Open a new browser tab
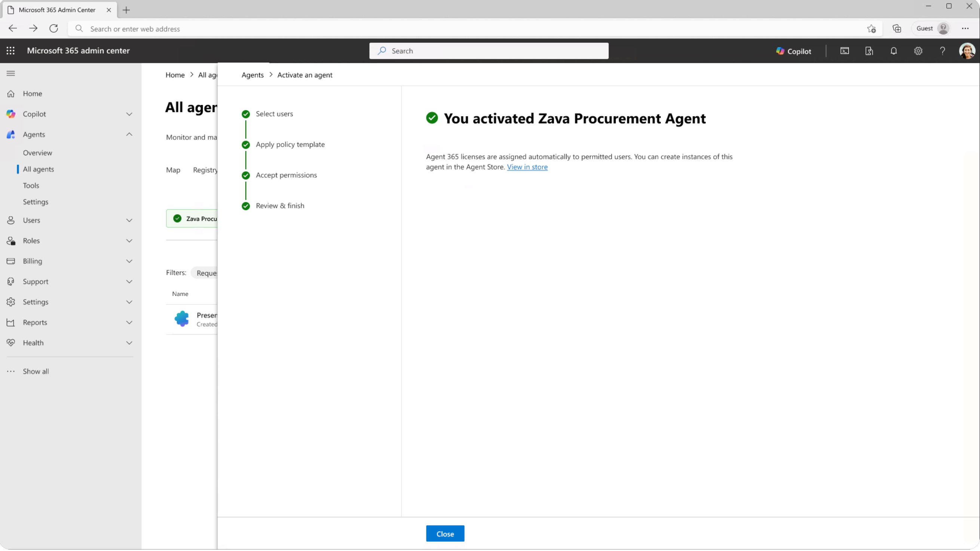The width and height of the screenshot is (980, 551). (x=126, y=10)
